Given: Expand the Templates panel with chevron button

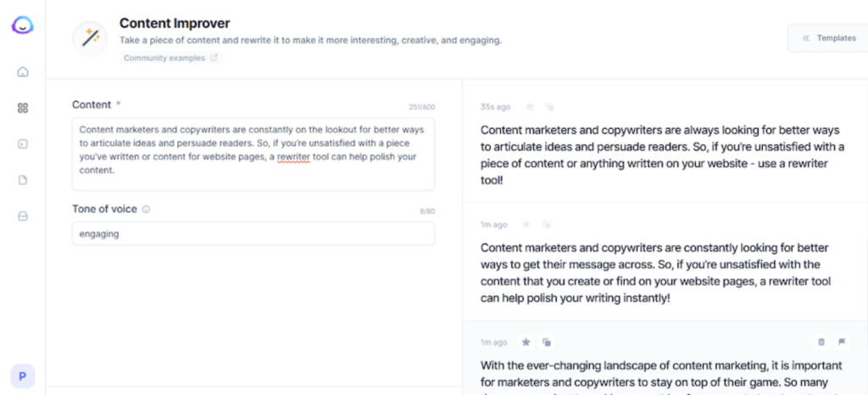Looking at the screenshot, I should point(828,38).
